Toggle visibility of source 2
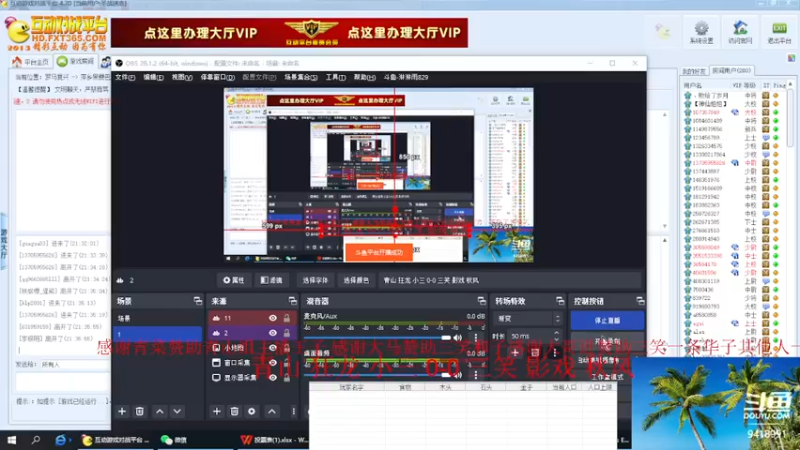 pyautogui.click(x=273, y=333)
